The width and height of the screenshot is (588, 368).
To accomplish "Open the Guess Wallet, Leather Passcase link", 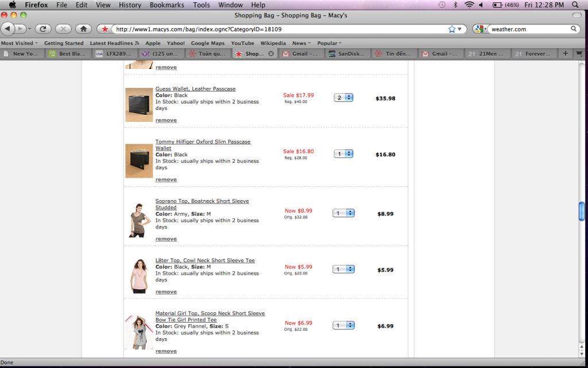I will coord(195,89).
